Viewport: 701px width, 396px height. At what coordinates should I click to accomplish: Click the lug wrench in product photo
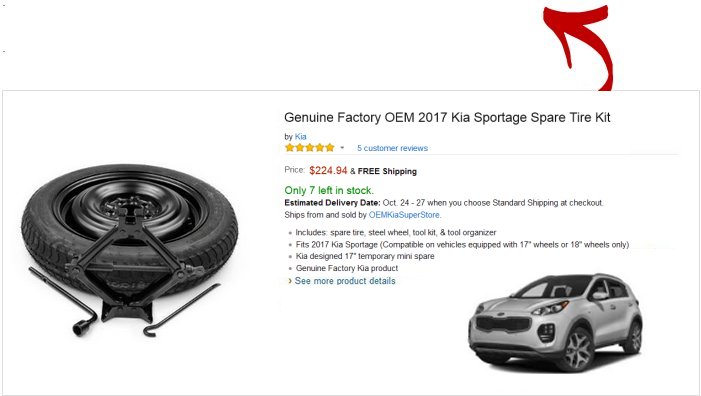[x=63, y=302]
